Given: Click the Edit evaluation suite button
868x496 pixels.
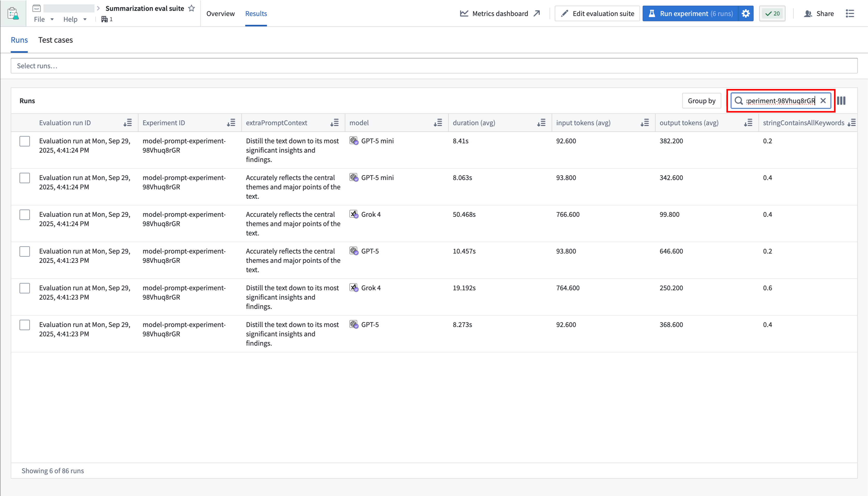Looking at the screenshot, I should tap(597, 14).
